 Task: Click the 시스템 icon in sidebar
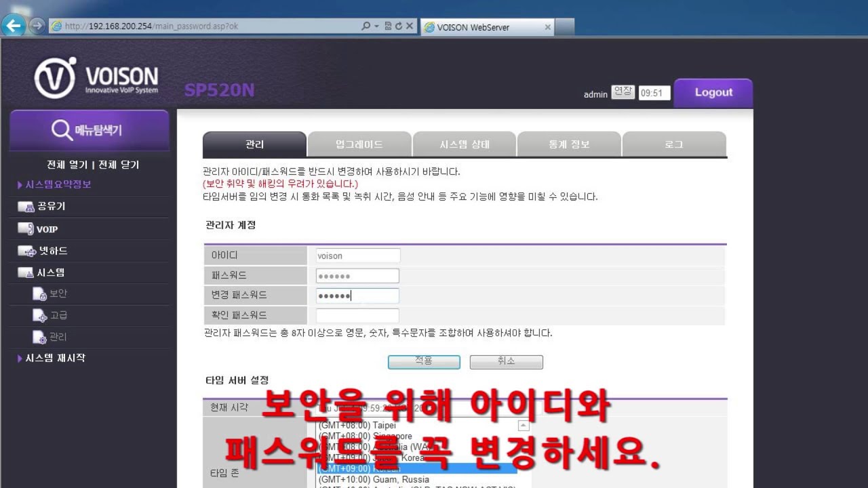click(x=26, y=272)
